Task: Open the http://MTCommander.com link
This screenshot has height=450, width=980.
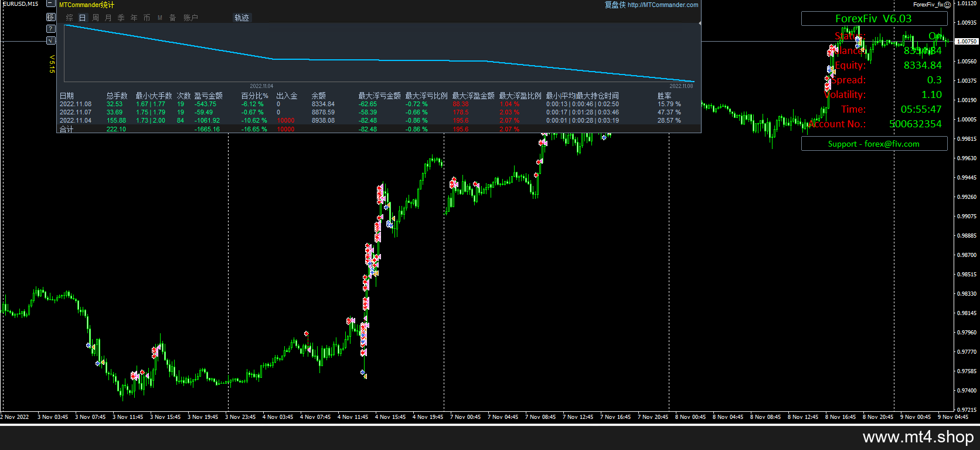Action: pos(663,5)
